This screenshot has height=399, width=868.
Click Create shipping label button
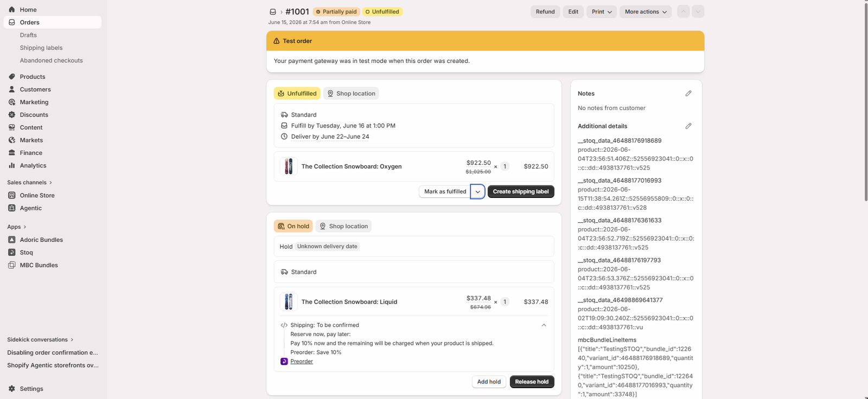click(521, 191)
